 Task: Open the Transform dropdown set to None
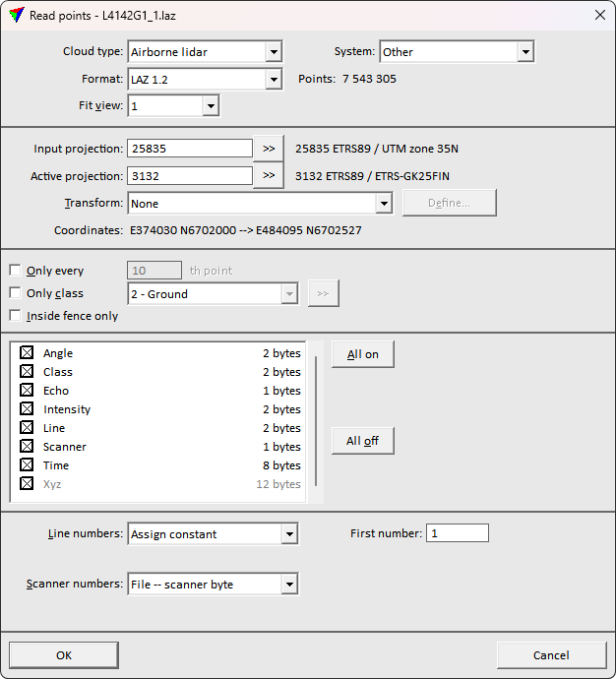[x=260, y=204]
